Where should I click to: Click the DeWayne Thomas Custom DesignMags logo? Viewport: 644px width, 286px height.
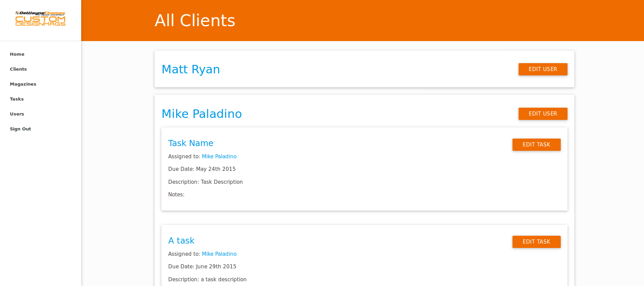[x=40, y=19]
